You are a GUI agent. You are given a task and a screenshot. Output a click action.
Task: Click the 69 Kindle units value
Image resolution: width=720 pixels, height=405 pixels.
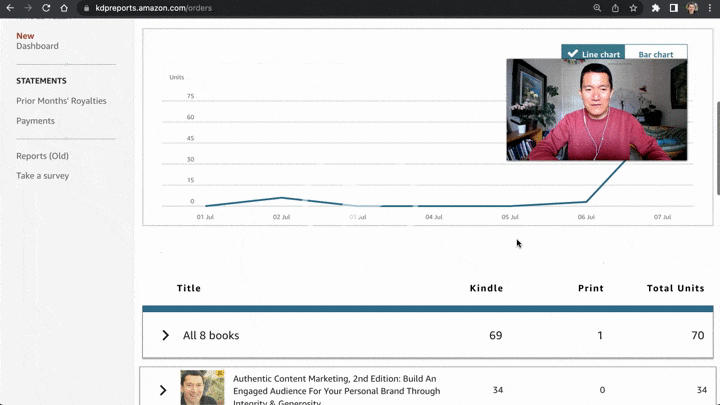[495, 335]
